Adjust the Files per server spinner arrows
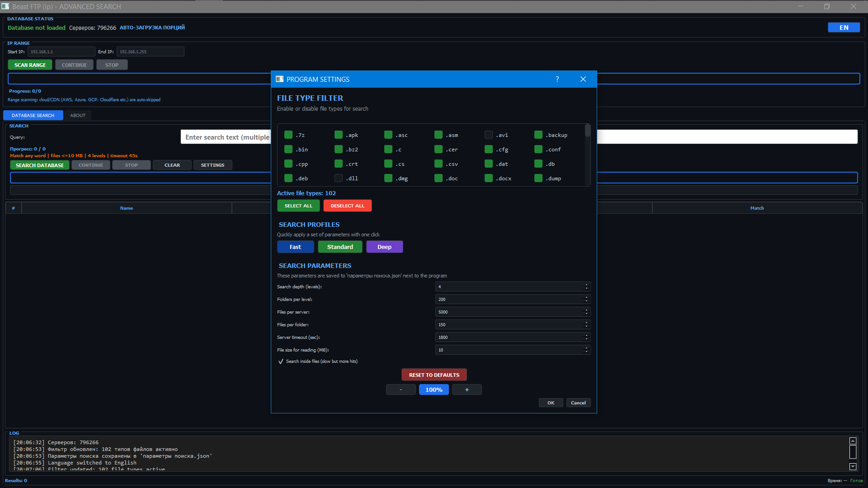The height and width of the screenshot is (488, 868). pos(586,312)
